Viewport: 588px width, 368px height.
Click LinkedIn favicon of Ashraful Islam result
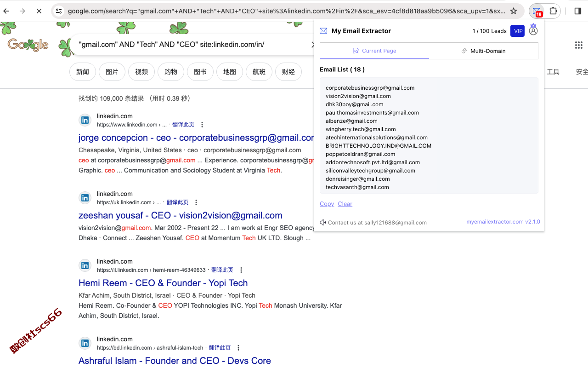click(85, 343)
